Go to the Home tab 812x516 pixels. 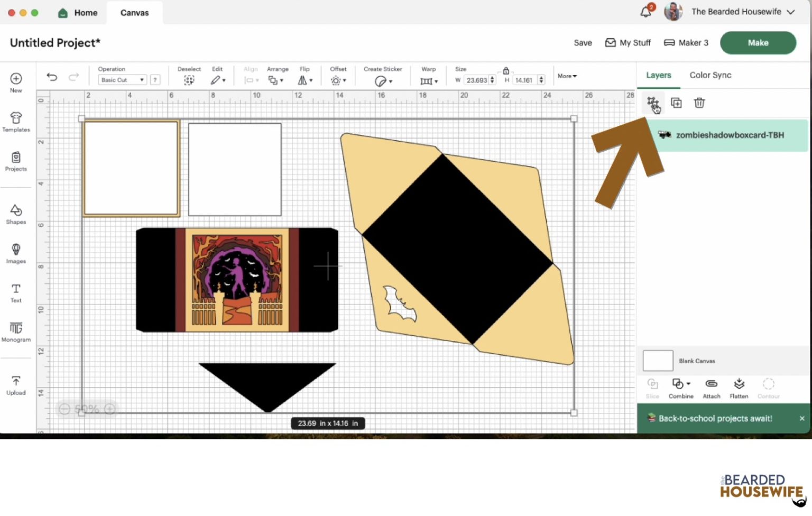[78, 13]
